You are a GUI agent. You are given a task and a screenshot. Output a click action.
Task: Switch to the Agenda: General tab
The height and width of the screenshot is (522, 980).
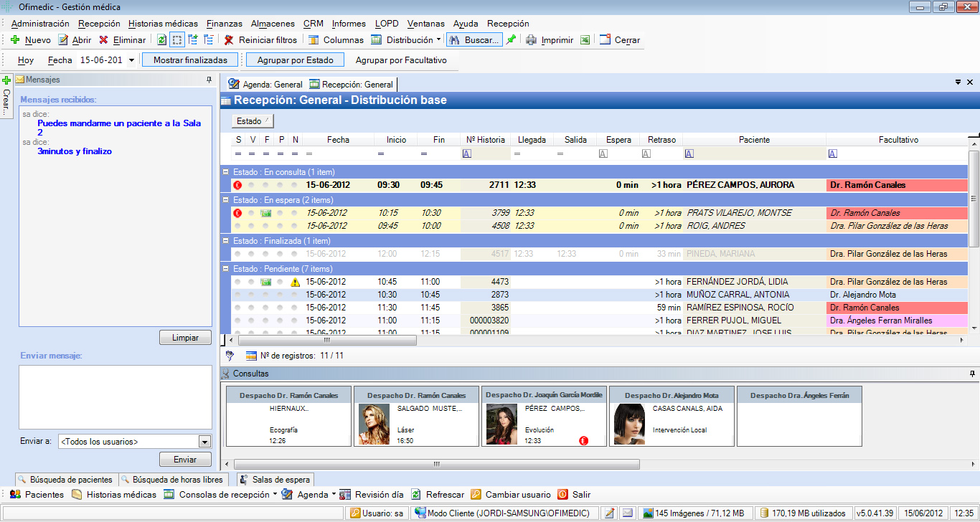tap(265, 85)
